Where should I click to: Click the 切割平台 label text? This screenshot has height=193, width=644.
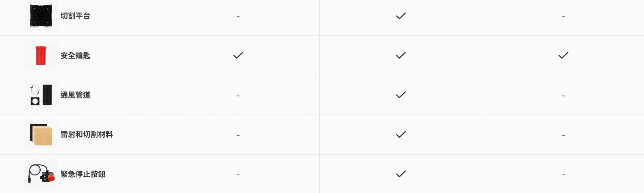(x=75, y=16)
